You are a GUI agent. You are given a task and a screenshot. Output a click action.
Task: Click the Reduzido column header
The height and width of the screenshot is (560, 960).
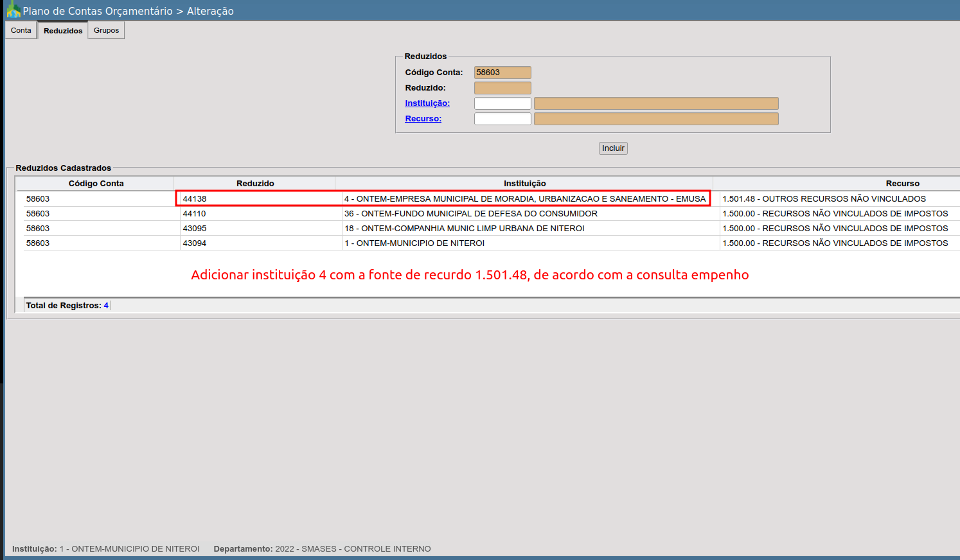(x=255, y=184)
